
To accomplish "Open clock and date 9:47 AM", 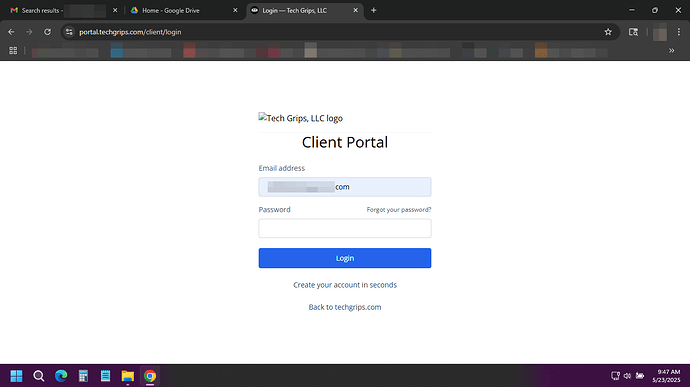I will click(667, 376).
